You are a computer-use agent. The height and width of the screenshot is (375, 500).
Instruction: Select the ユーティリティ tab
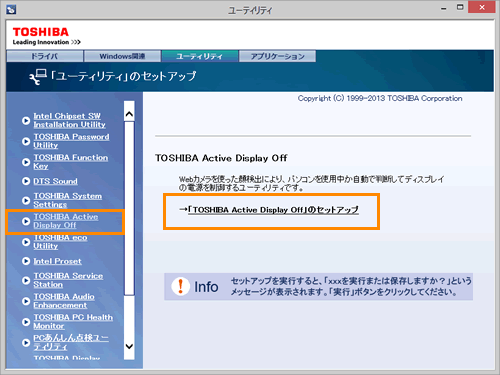coord(200,56)
